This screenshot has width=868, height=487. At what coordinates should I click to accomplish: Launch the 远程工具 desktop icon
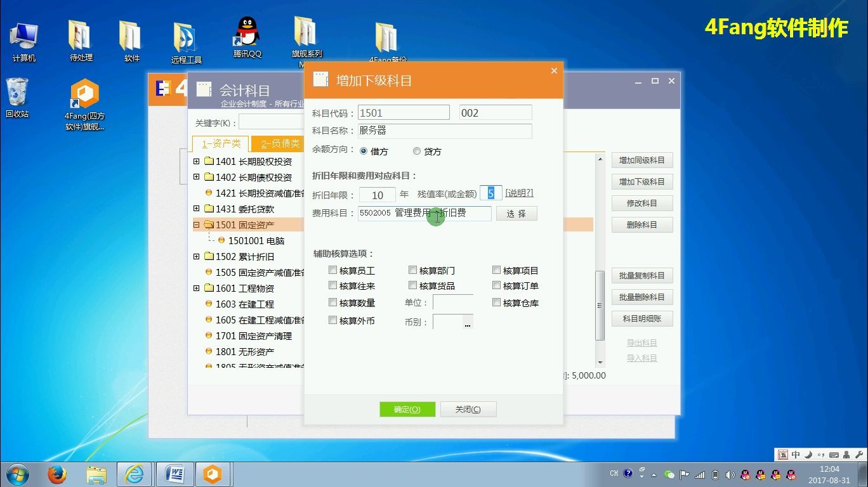(x=183, y=35)
